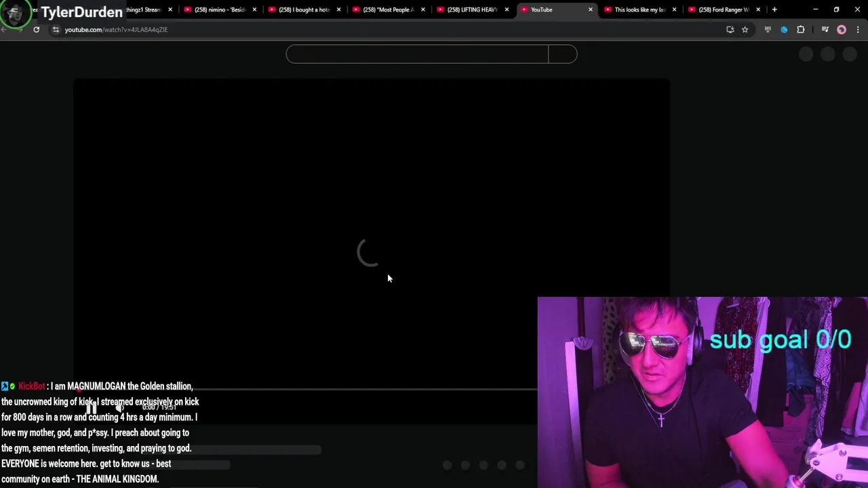Close the 'This looks like my las' tab
This screenshot has width=868, height=488.
click(x=674, y=9)
